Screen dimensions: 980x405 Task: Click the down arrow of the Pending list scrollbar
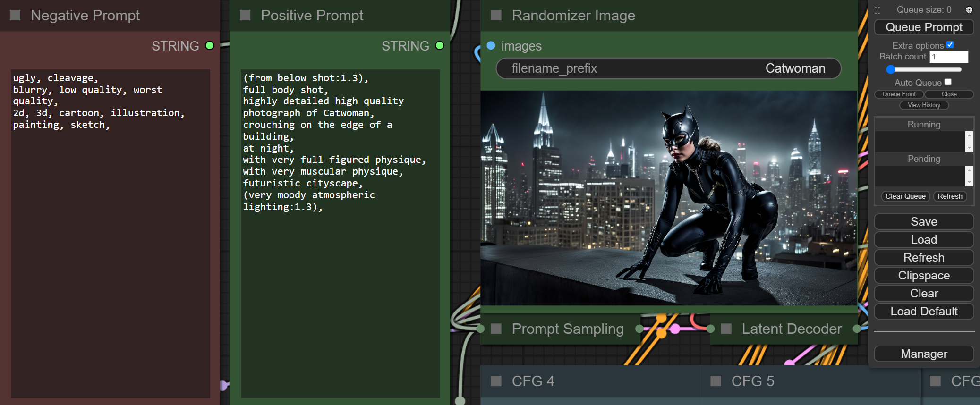(x=969, y=183)
